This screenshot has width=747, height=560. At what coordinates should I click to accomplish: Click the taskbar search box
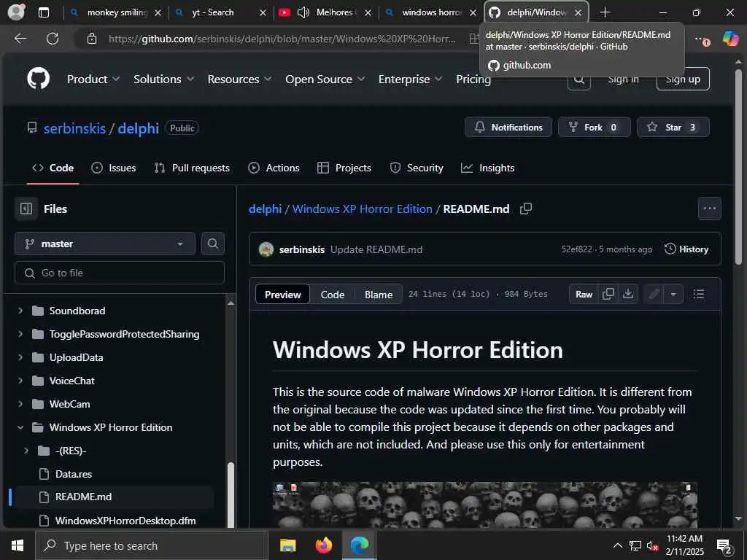[152, 545]
